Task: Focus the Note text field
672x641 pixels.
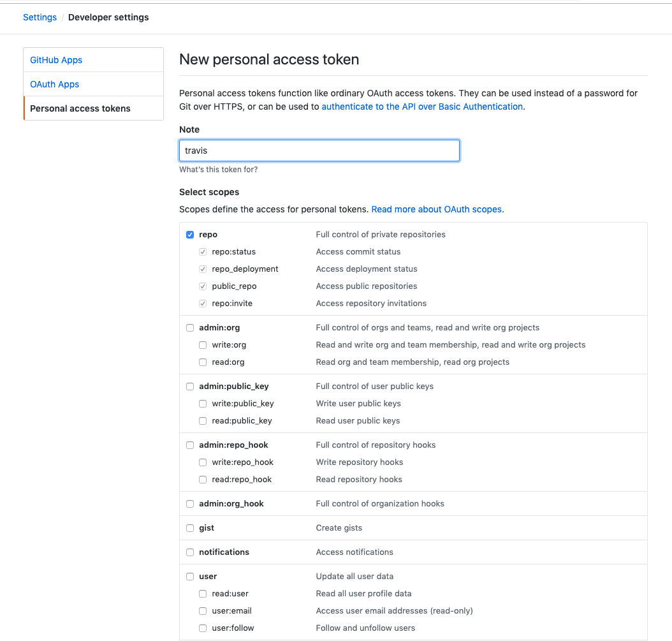Action: [319, 151]
